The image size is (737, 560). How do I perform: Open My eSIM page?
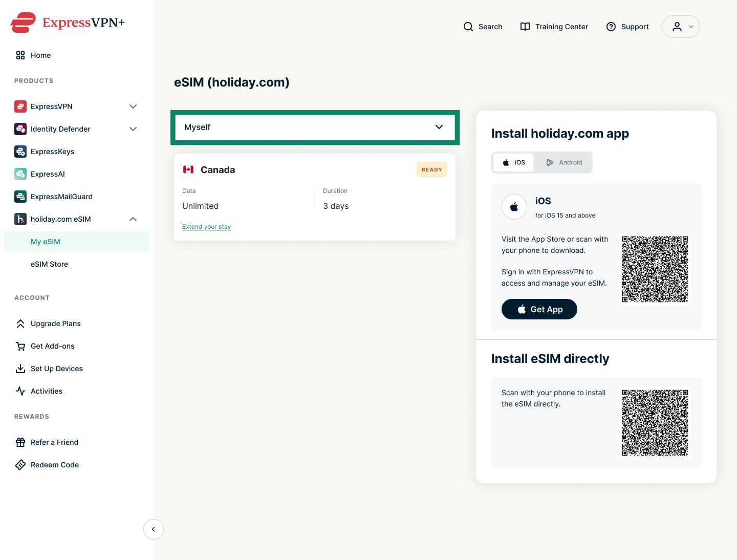(77, 242)
